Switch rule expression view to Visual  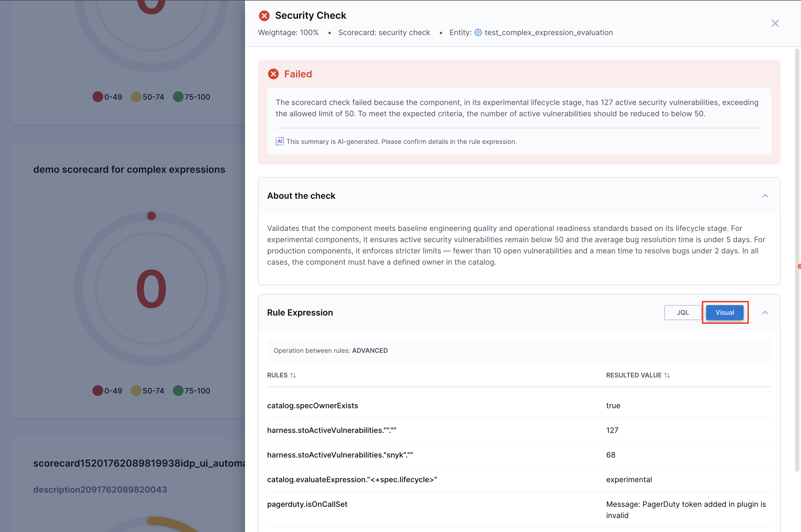(725, 313)
